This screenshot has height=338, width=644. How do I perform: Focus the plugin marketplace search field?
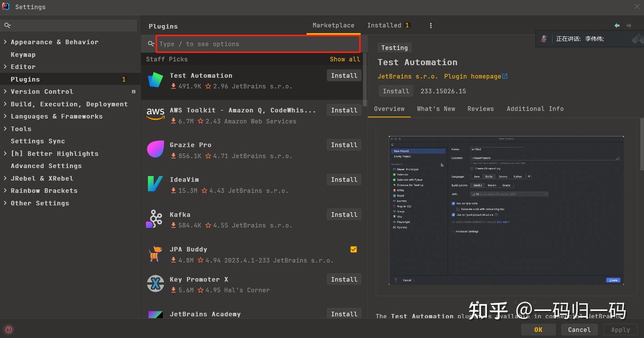258,44
